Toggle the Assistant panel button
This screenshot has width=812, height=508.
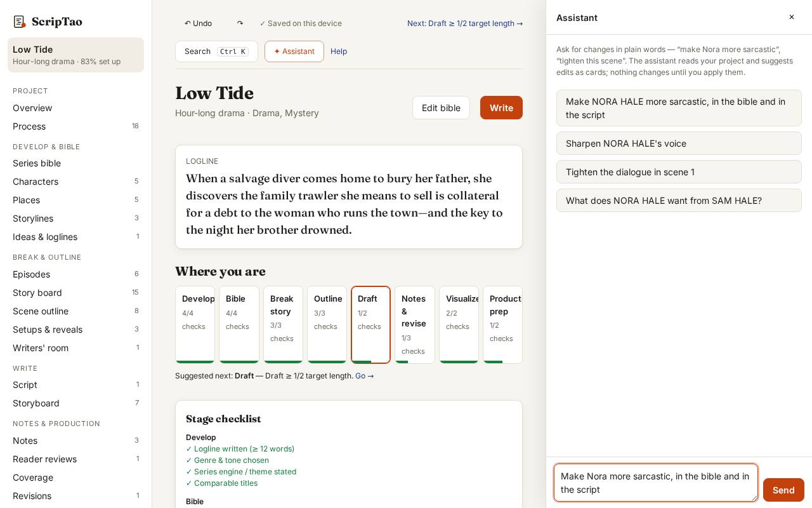tap(294, 51)
